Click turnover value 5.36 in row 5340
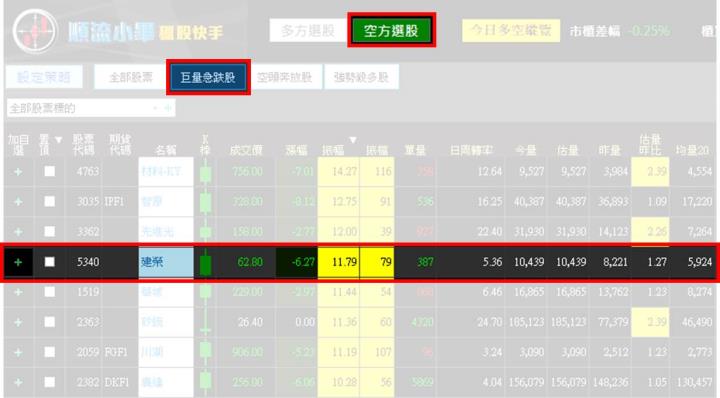720x398 pixels. [492, 262]
